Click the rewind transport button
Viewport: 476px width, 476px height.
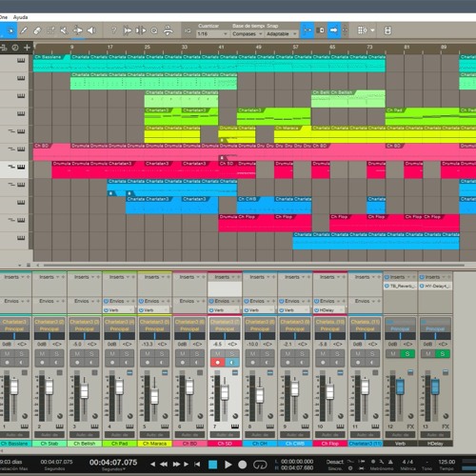[164, 464]
